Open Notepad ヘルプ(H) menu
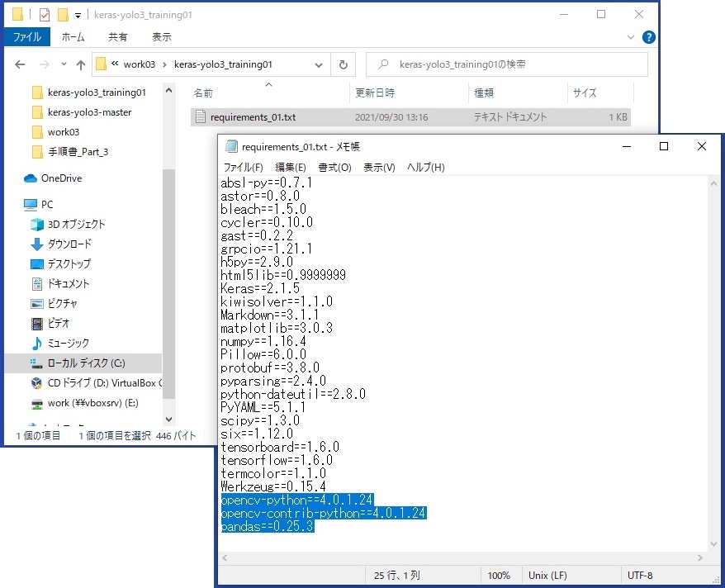The height and width of the screenshot is (588, 725). [426, 168]
